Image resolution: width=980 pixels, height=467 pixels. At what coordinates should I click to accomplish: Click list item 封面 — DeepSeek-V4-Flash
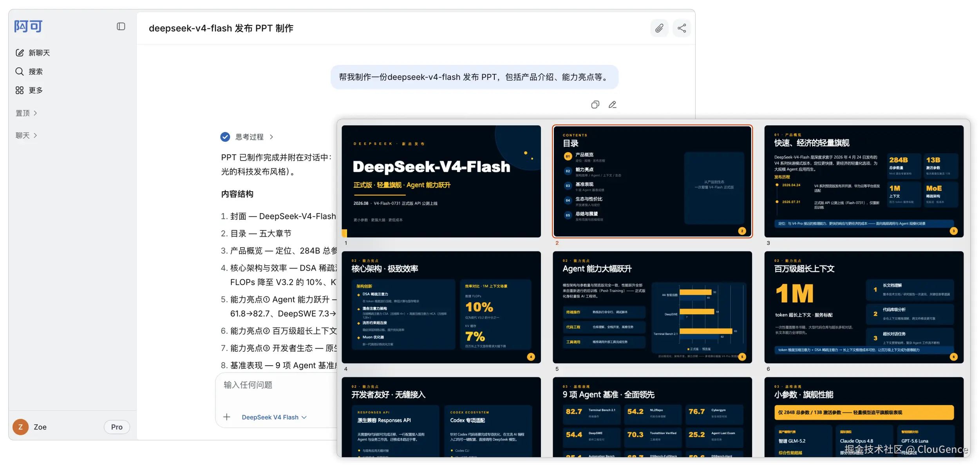tap(278, 216)
